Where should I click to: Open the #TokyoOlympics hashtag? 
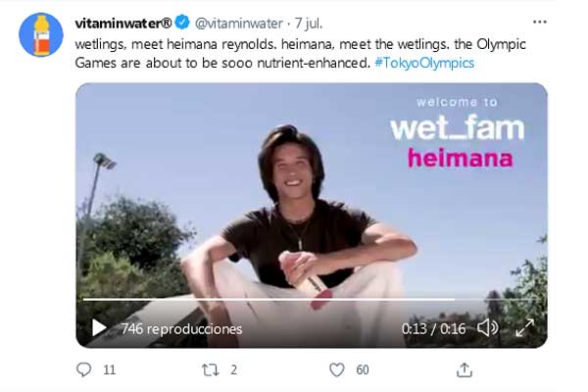(x=425, y=62)
